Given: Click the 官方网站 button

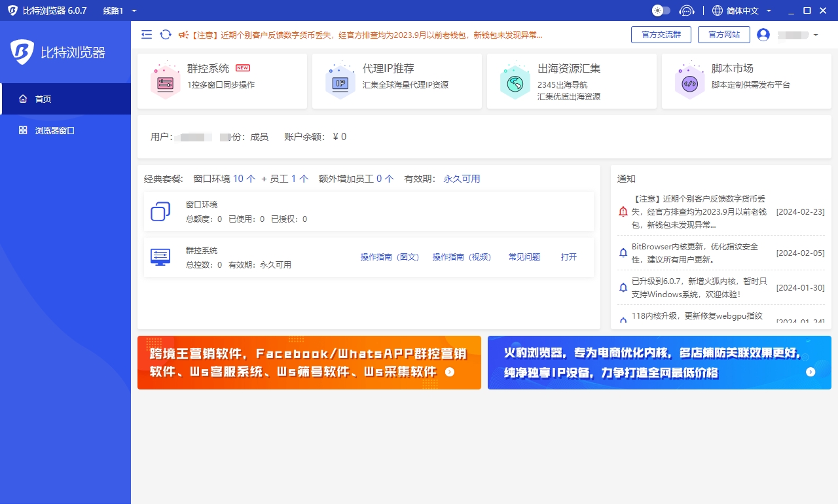Looking at the screenshot, I should click(724, 35).
